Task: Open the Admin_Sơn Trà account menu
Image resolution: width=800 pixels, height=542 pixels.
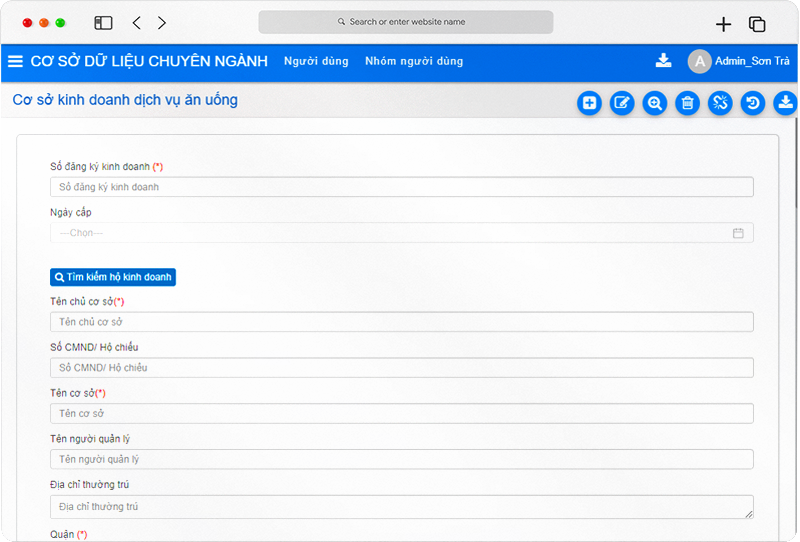Action: 739,61
